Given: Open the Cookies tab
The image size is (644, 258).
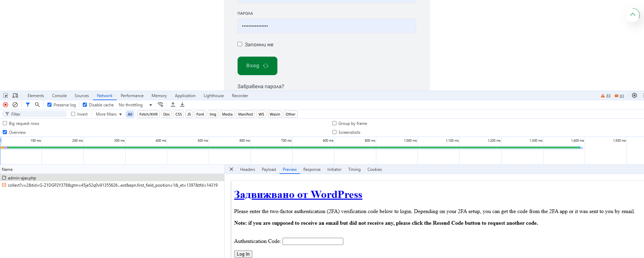Looking at the screenshot, I should point(375,169).
